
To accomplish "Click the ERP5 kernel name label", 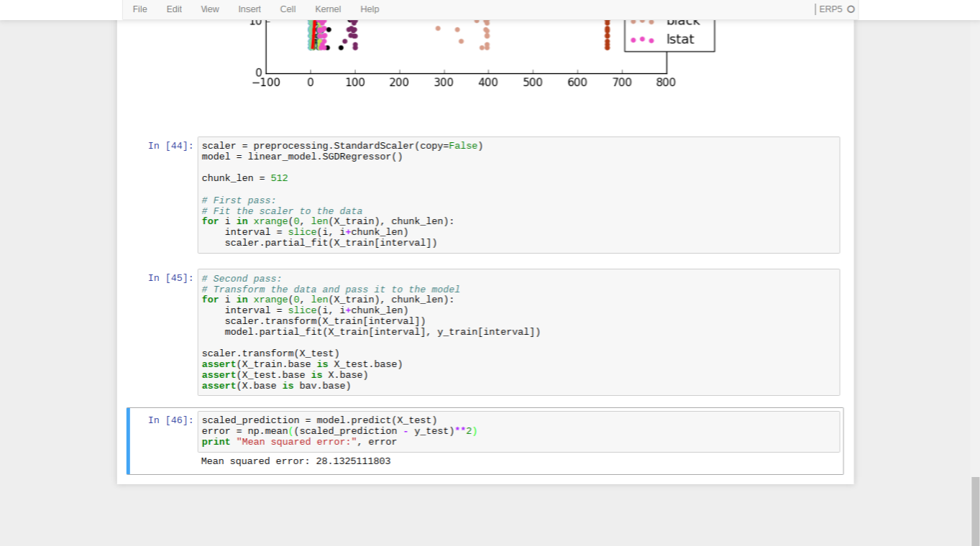I will (x=830, y=9).
